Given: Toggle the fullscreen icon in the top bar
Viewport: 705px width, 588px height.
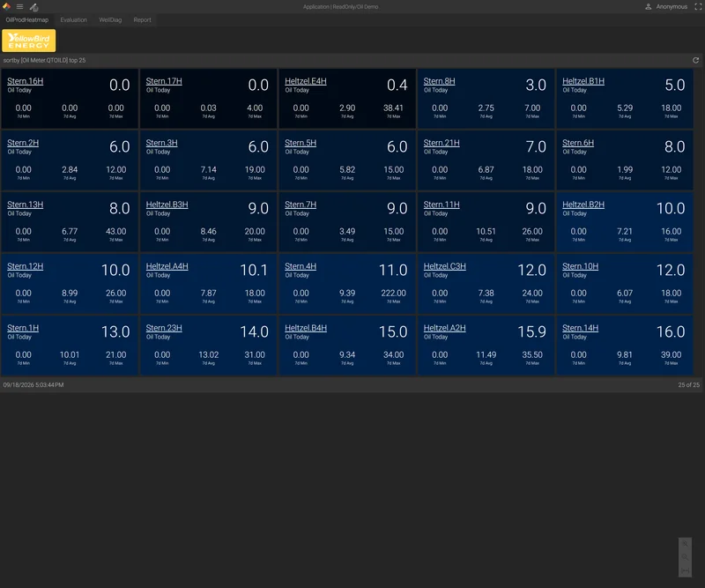Looking at the screenshot, I should pyautogui.click(x=698, y=7).
